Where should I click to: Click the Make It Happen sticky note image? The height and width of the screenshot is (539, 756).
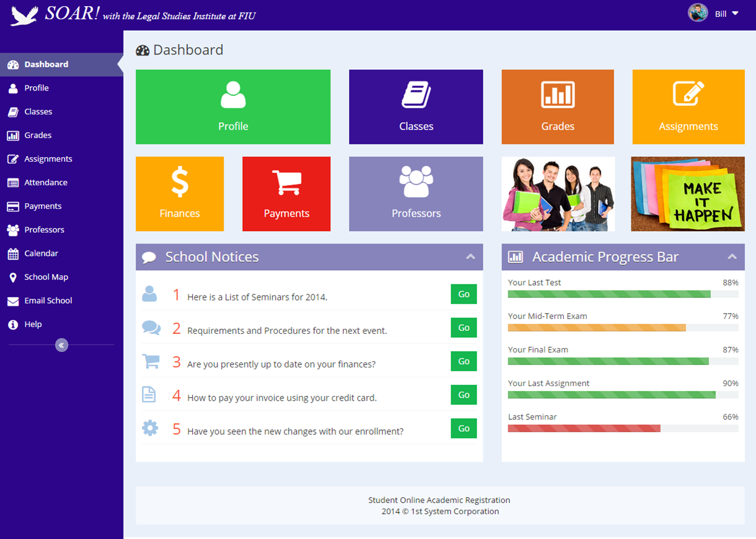pyautogui.click(x=688, y=194)
